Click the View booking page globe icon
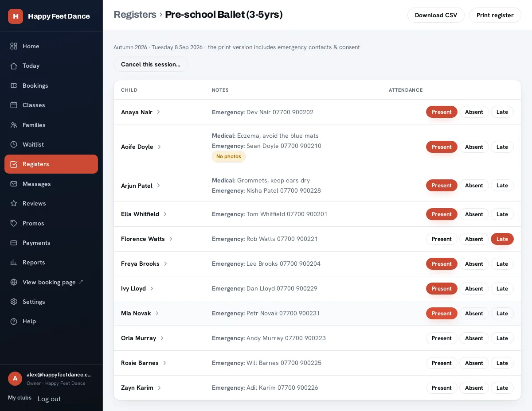This screenshot has height=411, width=532. pos(14,282)
